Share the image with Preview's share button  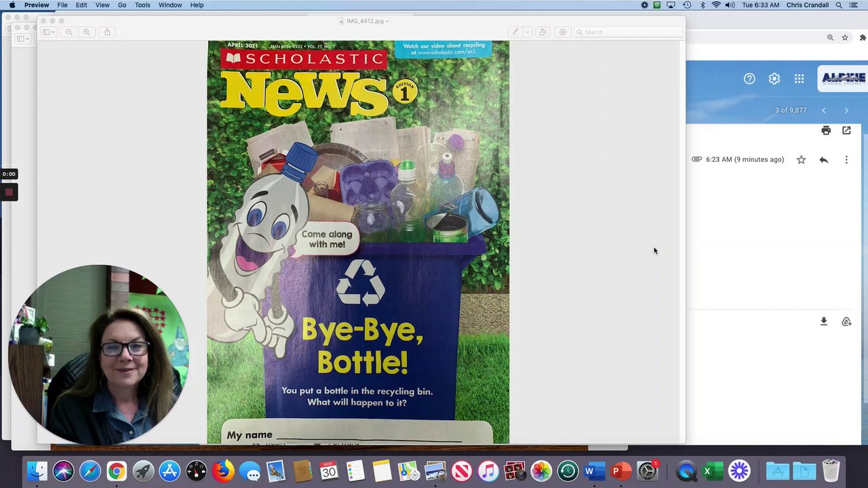pos(107,32)
